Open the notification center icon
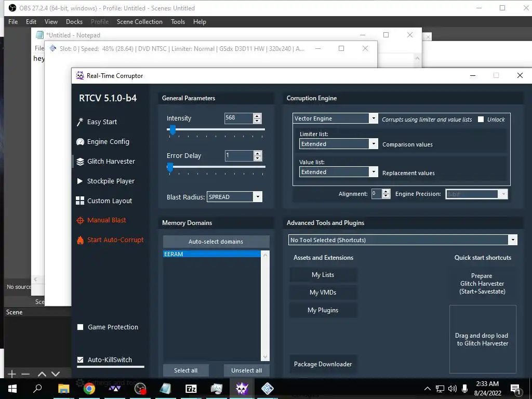The width and height of the screenshot is (532, 399). pyautogui.click(x=515, y=389)
